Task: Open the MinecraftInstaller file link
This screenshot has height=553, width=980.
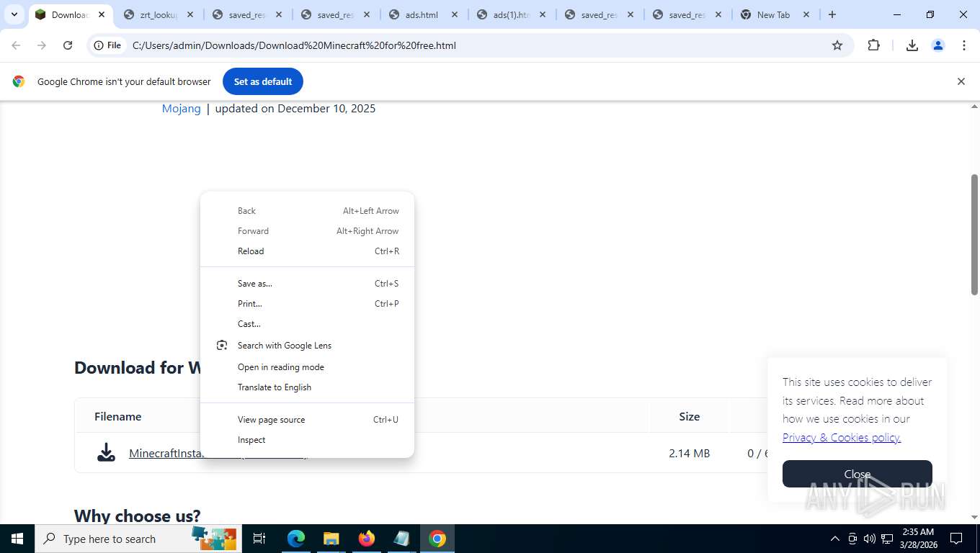Action: point(165,454)
